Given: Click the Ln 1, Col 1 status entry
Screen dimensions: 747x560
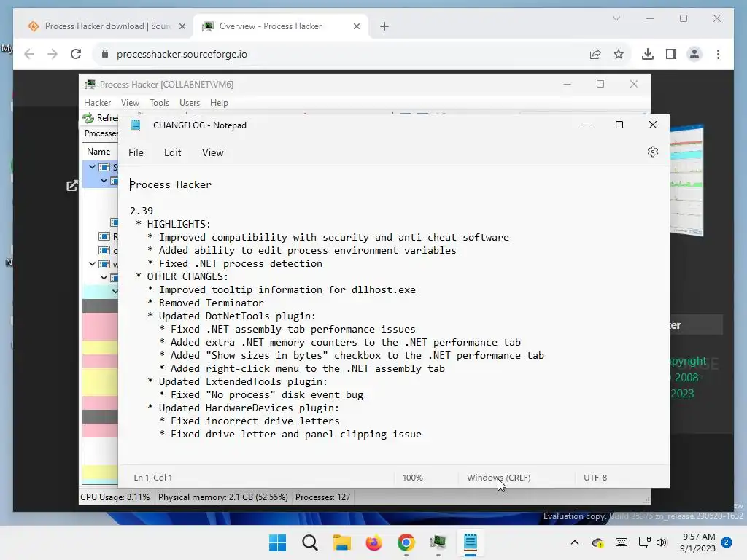Looking at the screenshot, I should coord(153,478).
